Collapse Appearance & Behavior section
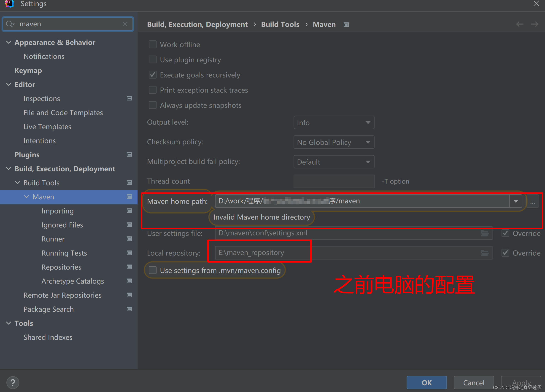The image size is (545, 392). coord(8,42)
